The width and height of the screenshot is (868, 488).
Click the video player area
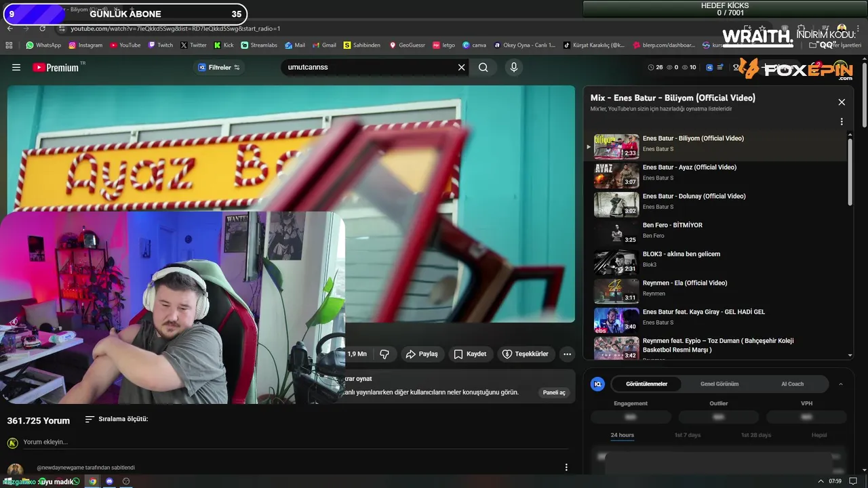(291, 203)
